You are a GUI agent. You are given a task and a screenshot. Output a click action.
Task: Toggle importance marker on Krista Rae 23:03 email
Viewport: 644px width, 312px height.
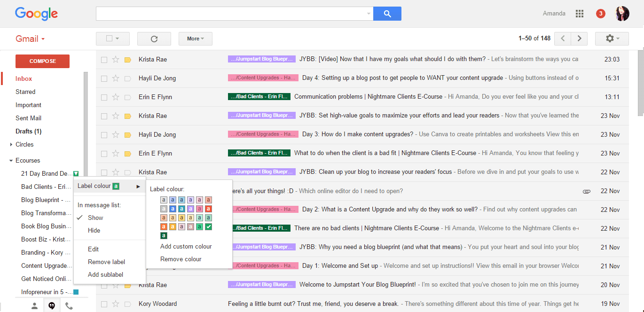click(127, 60)
